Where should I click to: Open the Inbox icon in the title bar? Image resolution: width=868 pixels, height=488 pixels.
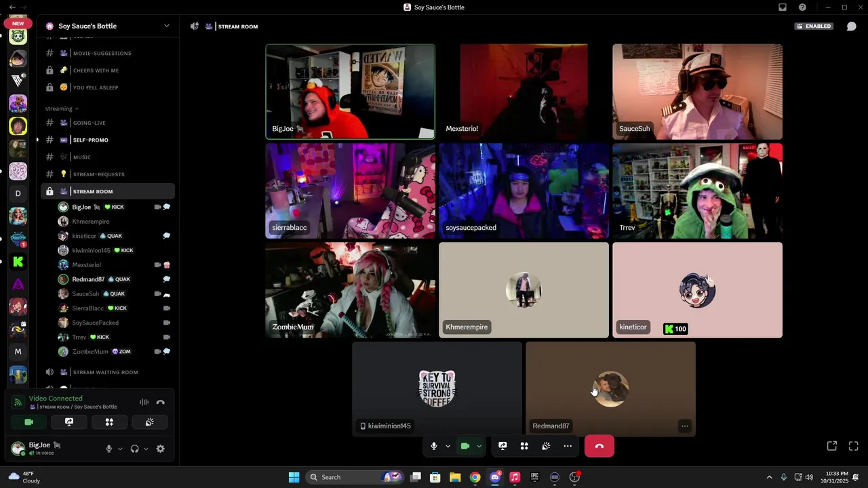[x=783, y=7]
